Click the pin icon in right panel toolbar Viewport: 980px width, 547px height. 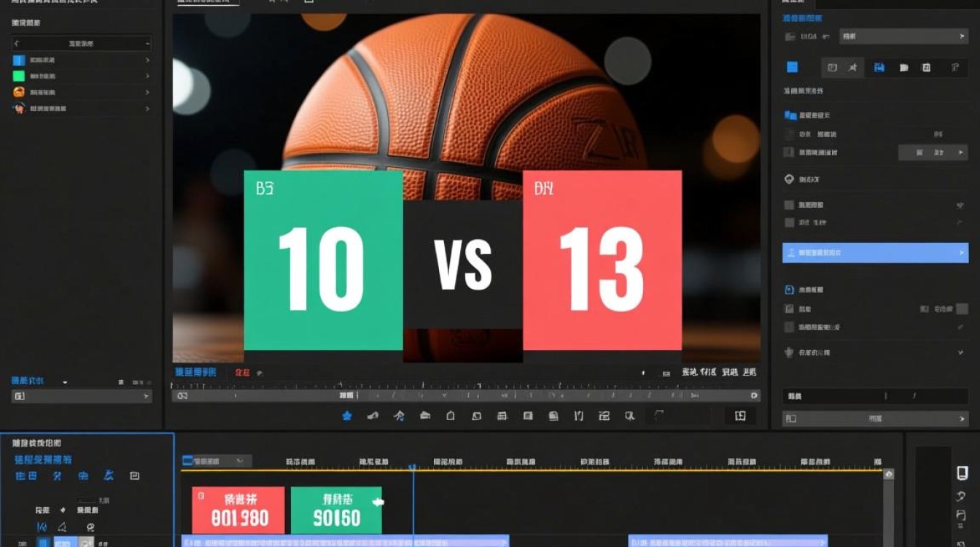tap(852, 67)
